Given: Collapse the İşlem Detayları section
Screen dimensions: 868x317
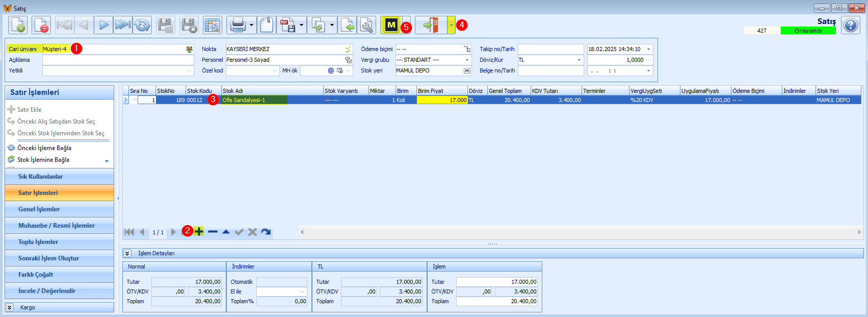Looking at the screenshot, I should pyautogui.click(x=127, y=253).
